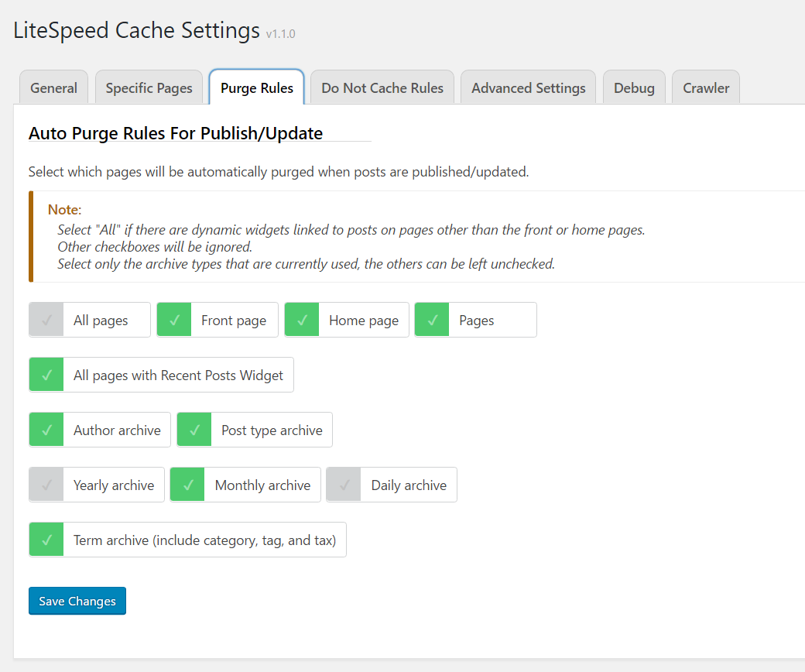Switch to the Debug tab

(634, 87)
